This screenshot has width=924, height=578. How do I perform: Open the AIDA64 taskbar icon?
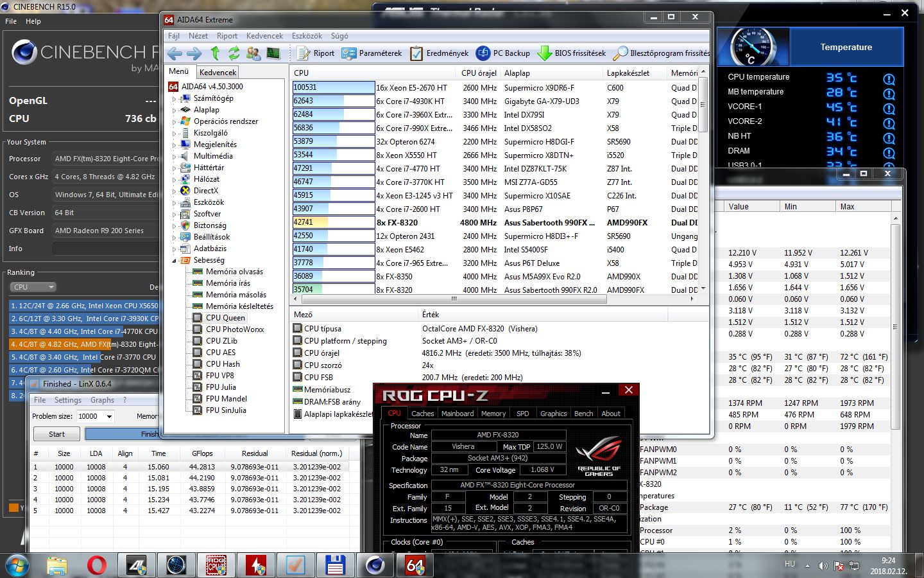[415, 565]
